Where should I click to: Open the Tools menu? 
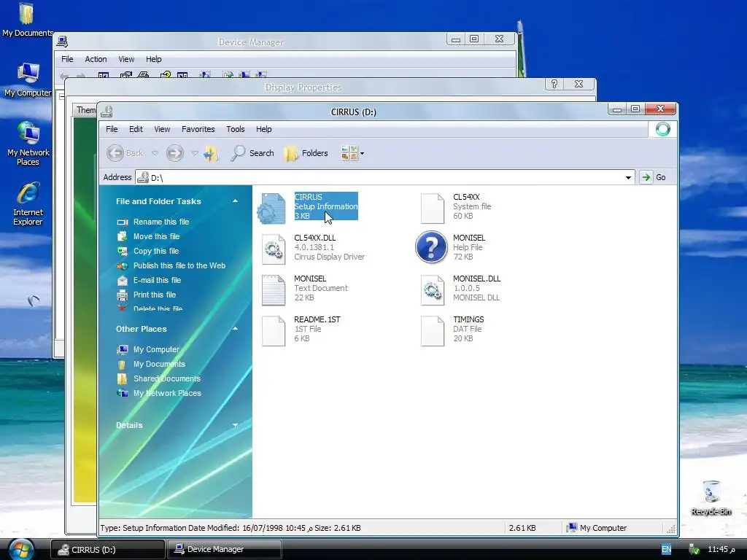(x=236, y=129)
